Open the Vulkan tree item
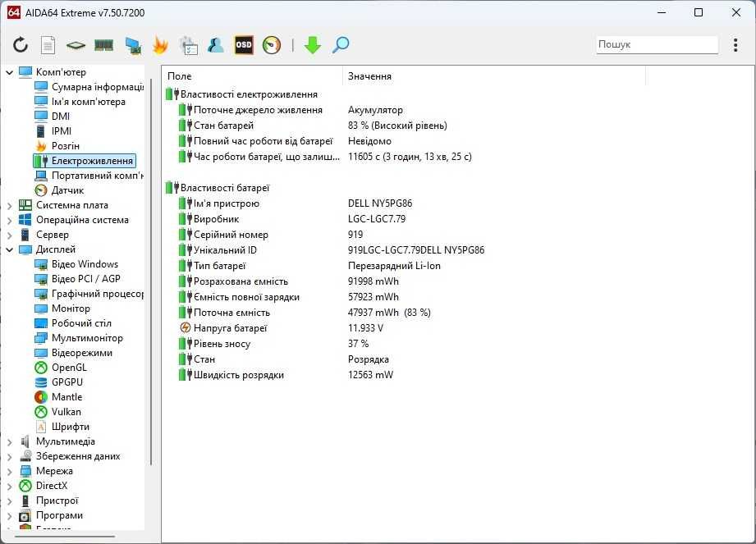Image resolution: width=756 pixels, height=544 pixels. point(57,412)
